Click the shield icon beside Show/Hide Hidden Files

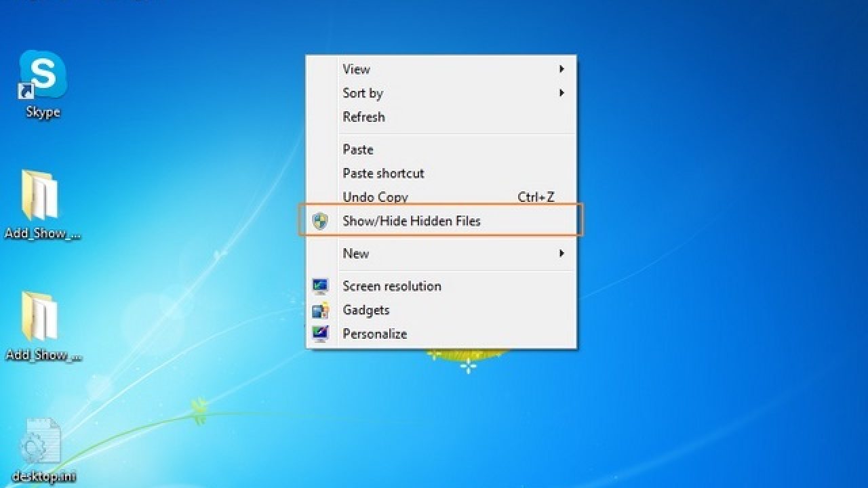click(x=320, y=221)
